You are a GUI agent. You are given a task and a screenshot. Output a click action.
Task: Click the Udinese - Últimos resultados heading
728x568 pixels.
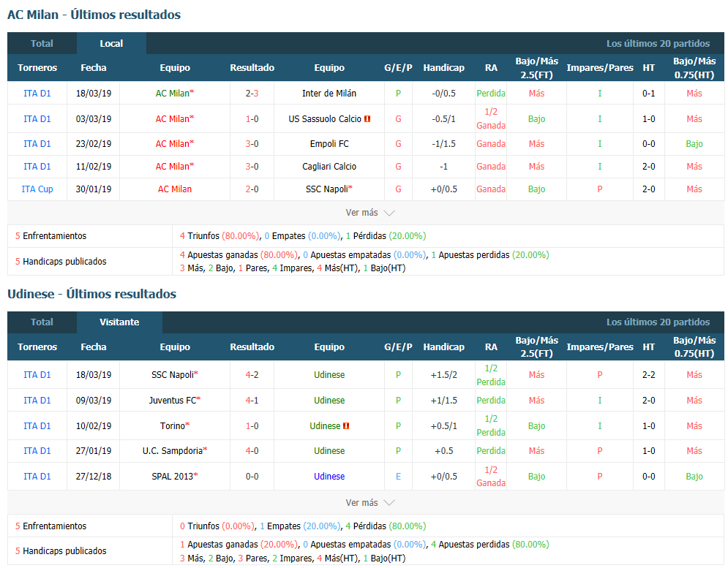92,294
